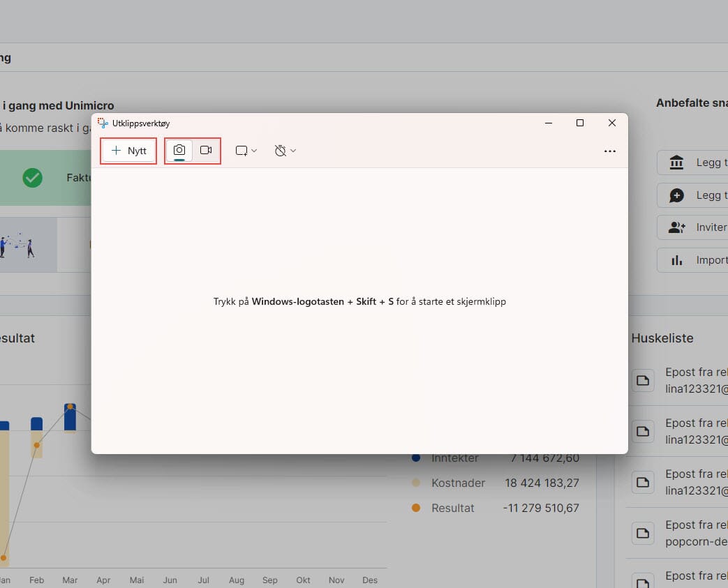The height and width of the screenshot is (588, 728).
Task: Click the orange Resultat legend dot
Action: (x=416, y=508)
